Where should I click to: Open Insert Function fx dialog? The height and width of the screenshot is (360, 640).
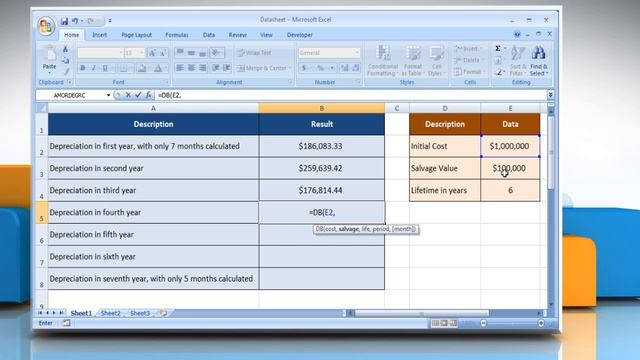pyautogui.click(x=149, y=95)
